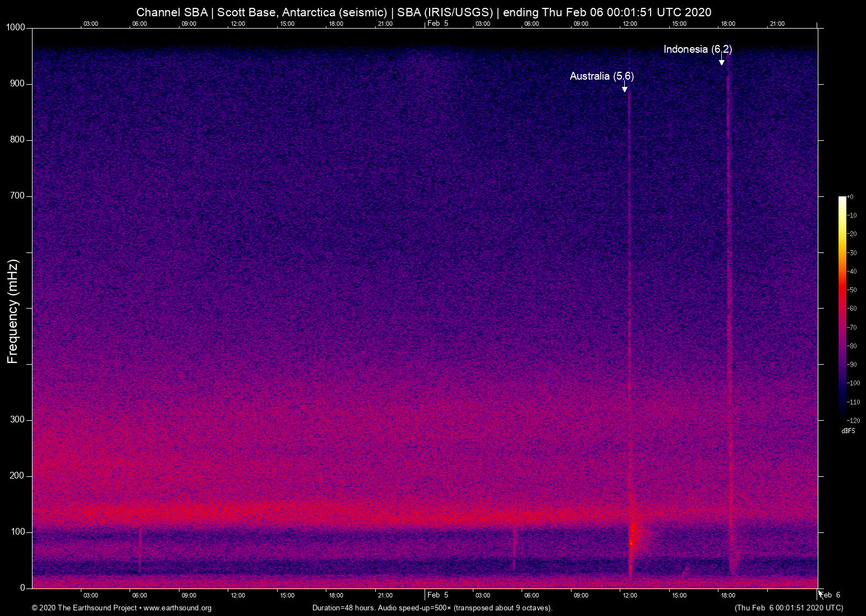Viewport: 866px width, 616px height.
Task: Click the white top of the color scale bar
Action: 842,200
